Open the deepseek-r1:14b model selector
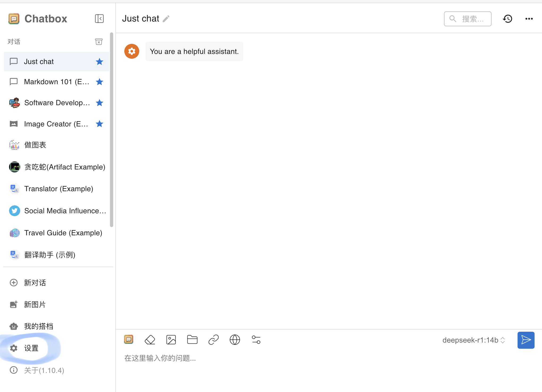542x392 pixels. pyautogui.click(x=473, y=340)
